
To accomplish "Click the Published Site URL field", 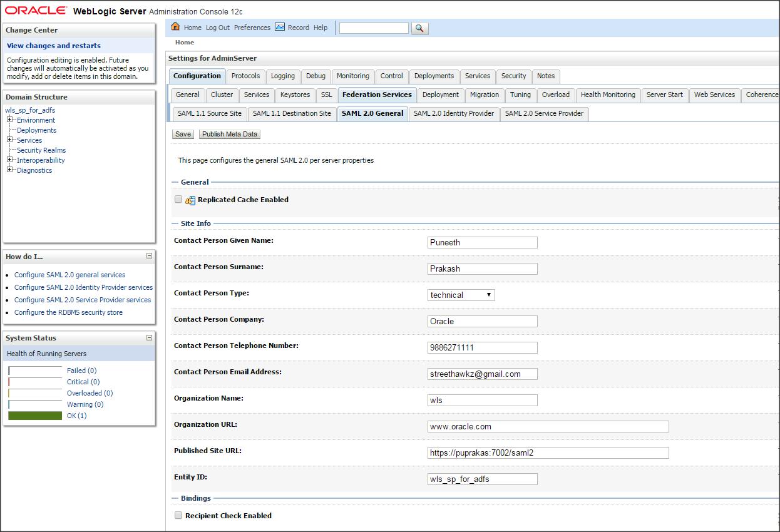I will click(548, 453).
